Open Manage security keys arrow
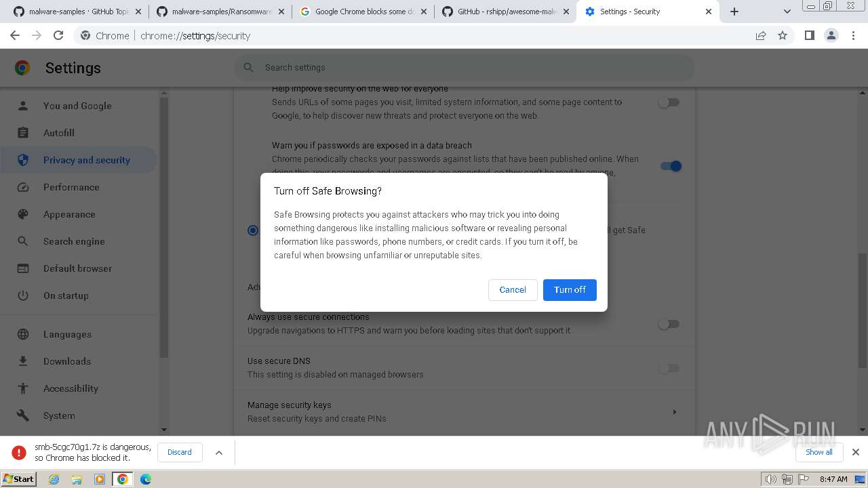 tap(674, 412)
